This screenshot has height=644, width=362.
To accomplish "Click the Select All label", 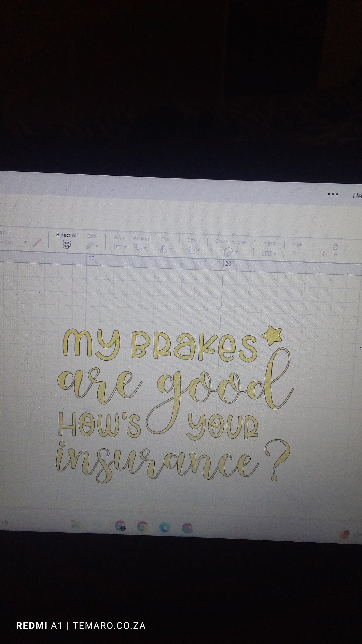I will tap(67, 235).
